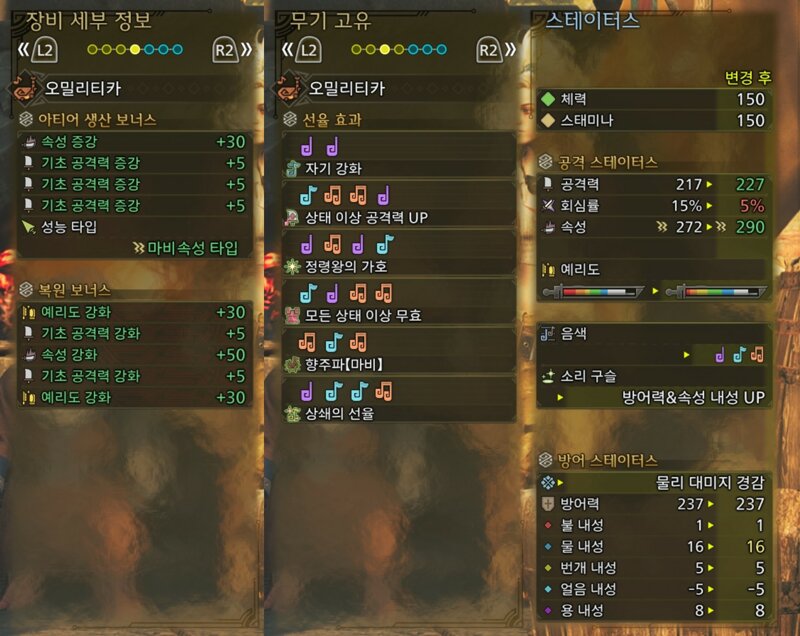Click the 향주파【마비】 melody icon
Viewport: 800px width, 636px height.
tap(292, 364)
